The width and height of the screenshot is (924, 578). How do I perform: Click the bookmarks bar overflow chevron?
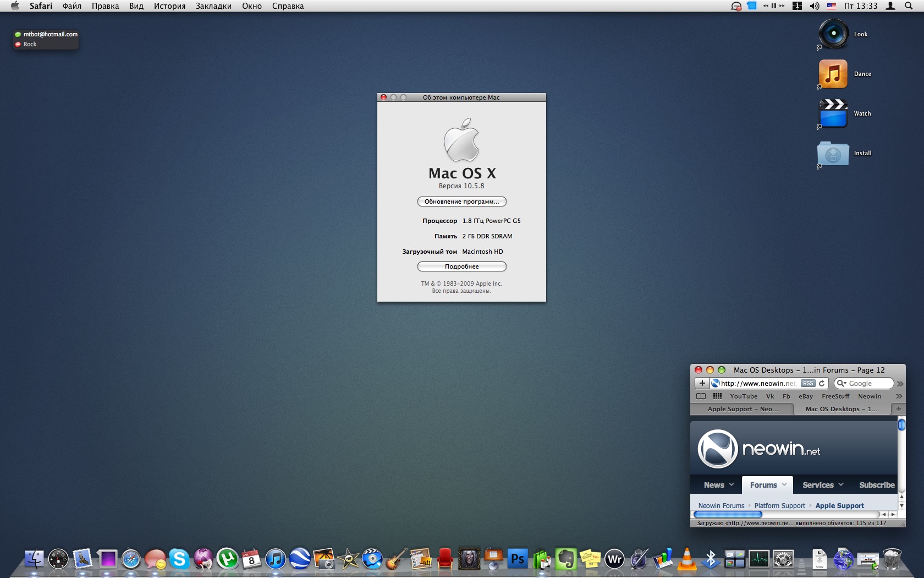tap(899, 396)
